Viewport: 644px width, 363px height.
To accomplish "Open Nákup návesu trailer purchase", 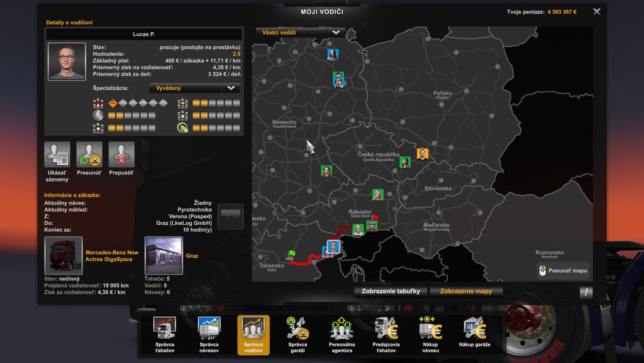I will (431, 335).
